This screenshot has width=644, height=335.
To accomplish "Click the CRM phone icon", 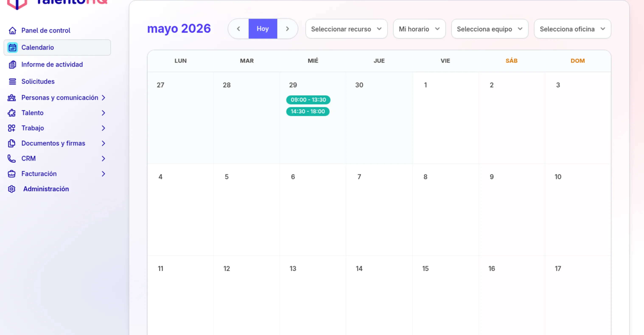I will pos(11,159).
